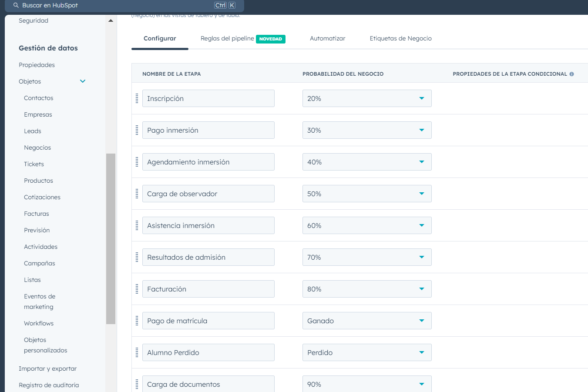Switch to the Configurar tab

click(x=160, y=38)
